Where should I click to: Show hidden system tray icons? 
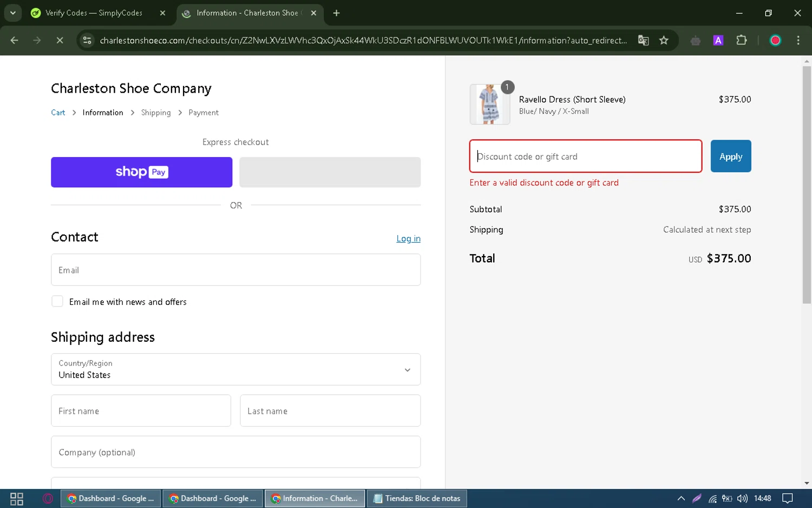681,498
